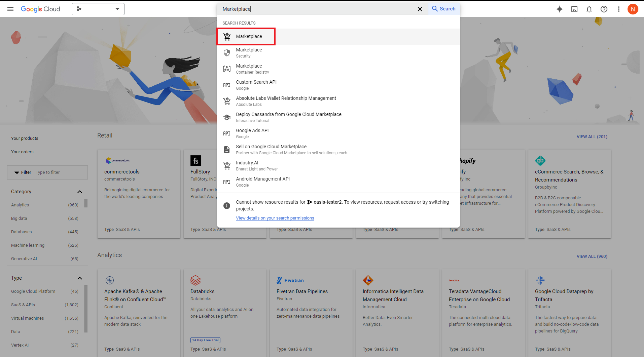Image resolution: width=644 pixels, height=357 pixels.
Task: Collapse the Type filter section
Action: tap(80, 278)
